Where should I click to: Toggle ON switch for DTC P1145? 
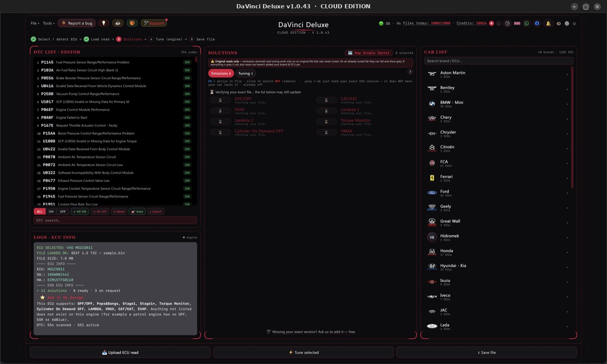187,62
